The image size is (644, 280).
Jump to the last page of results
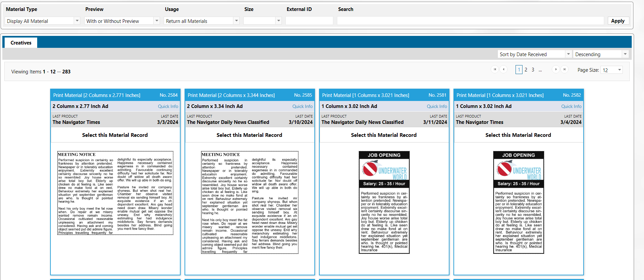click(x=564, y=69)
